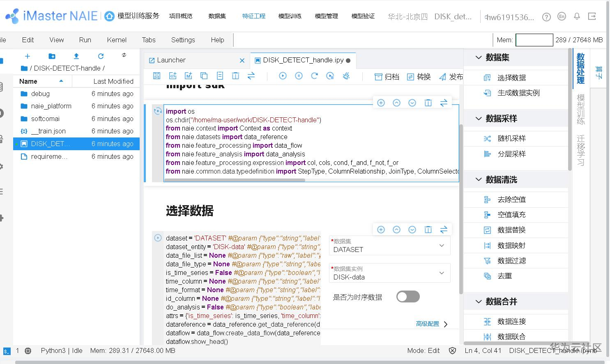Create a new launcher with the plus icon
610x364 pixels.
pyautogui.click(x=28, y=56)
